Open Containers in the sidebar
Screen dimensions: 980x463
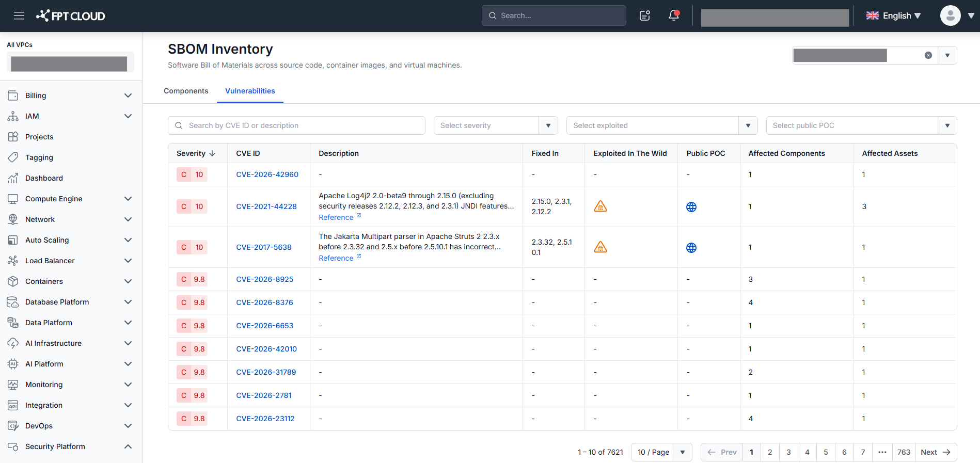tap(44, 281)
